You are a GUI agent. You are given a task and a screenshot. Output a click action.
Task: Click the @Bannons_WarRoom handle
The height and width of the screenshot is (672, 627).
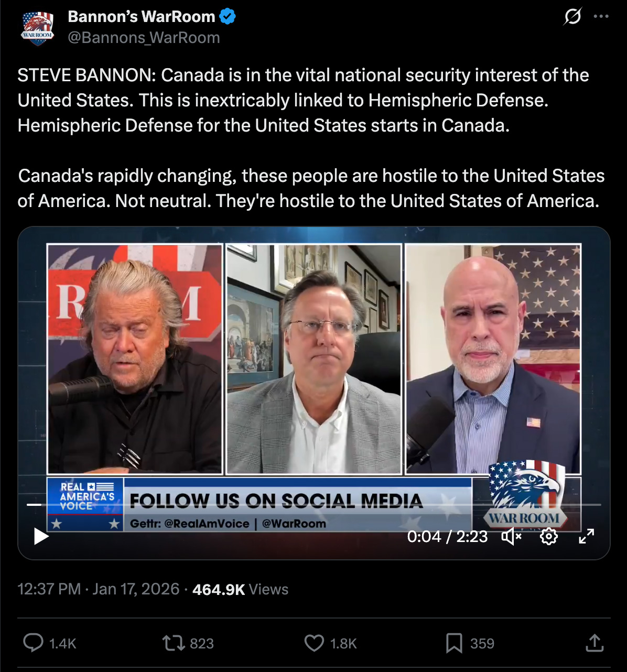(x=144, y=38)
